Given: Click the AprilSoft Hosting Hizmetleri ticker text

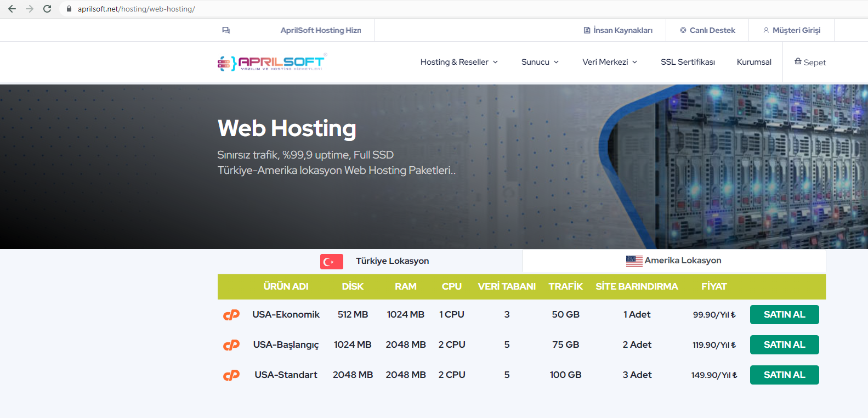Looking at the screenshot, I should (321, 30).
